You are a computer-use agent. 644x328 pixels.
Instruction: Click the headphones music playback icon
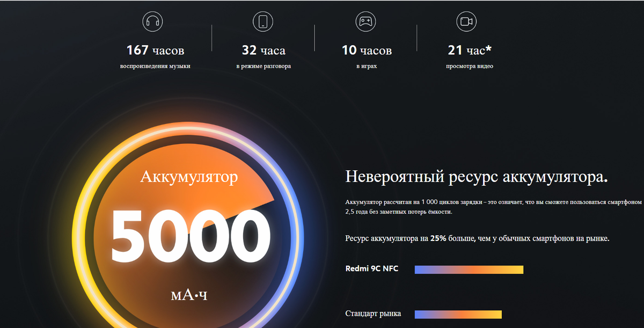152,21
